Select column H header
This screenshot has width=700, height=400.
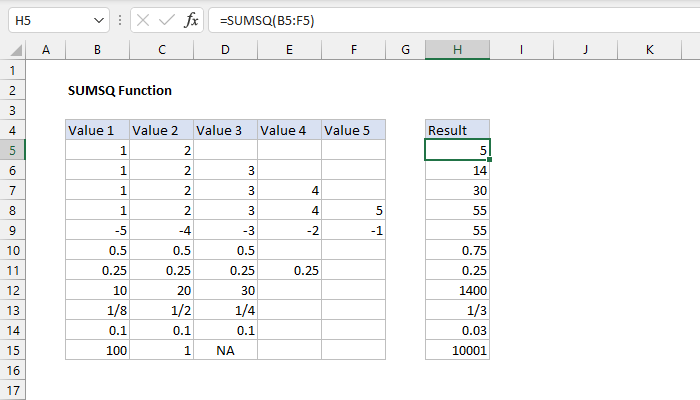coord(457,50)
